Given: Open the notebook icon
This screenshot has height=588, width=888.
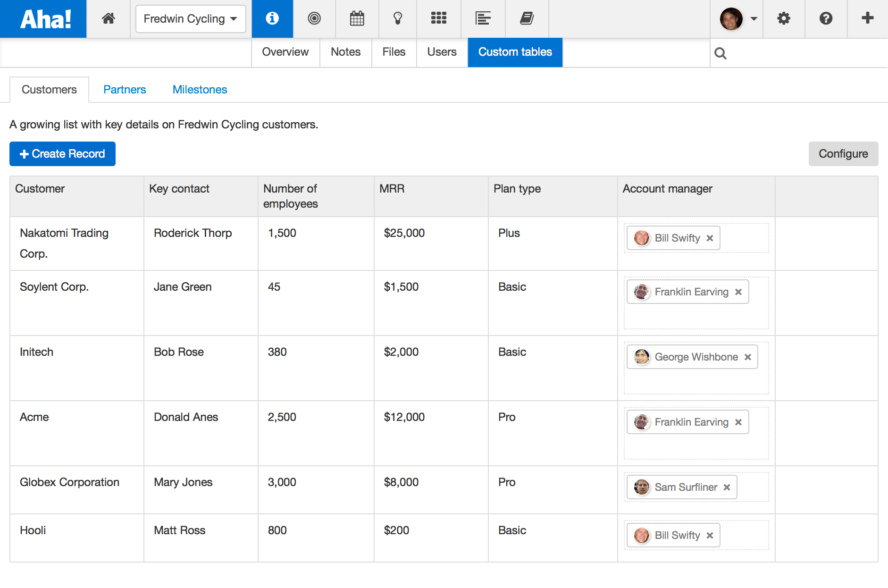Looking at the screenshot, I should (527, 19).
